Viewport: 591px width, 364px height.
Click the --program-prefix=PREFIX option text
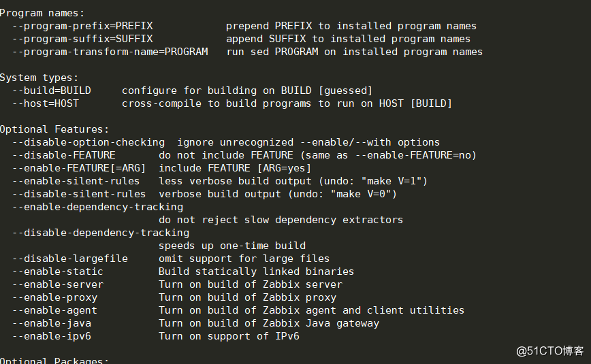click(82, 26)
